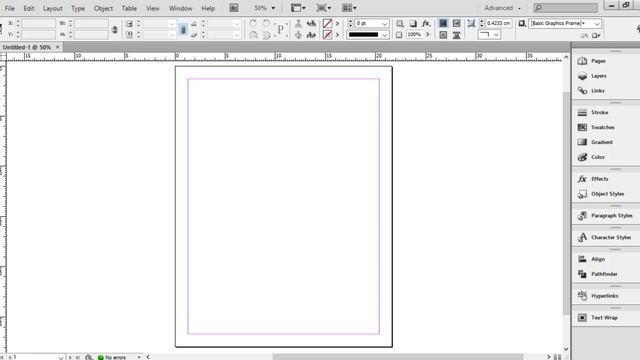640x360 pixels.
Task: Click the stroke color swatch
Action: 327,35
